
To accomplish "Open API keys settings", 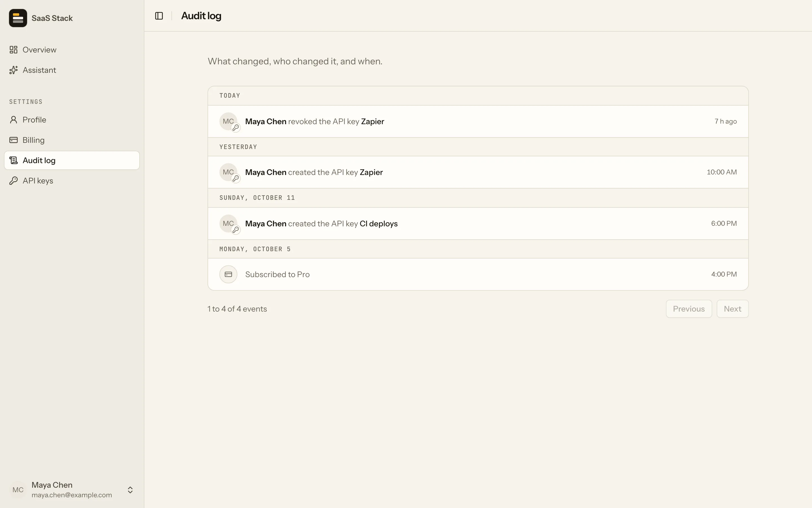I will tap(72, 181).
